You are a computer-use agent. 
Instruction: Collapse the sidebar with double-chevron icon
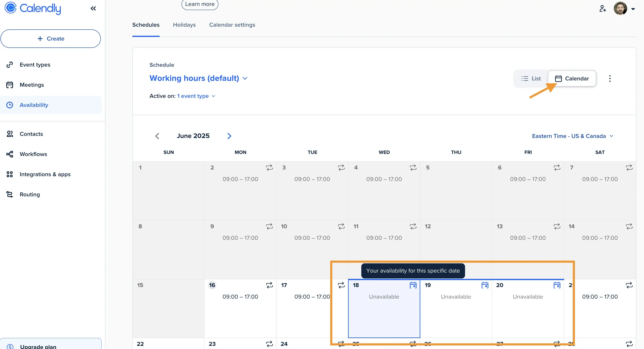(93, 8)
